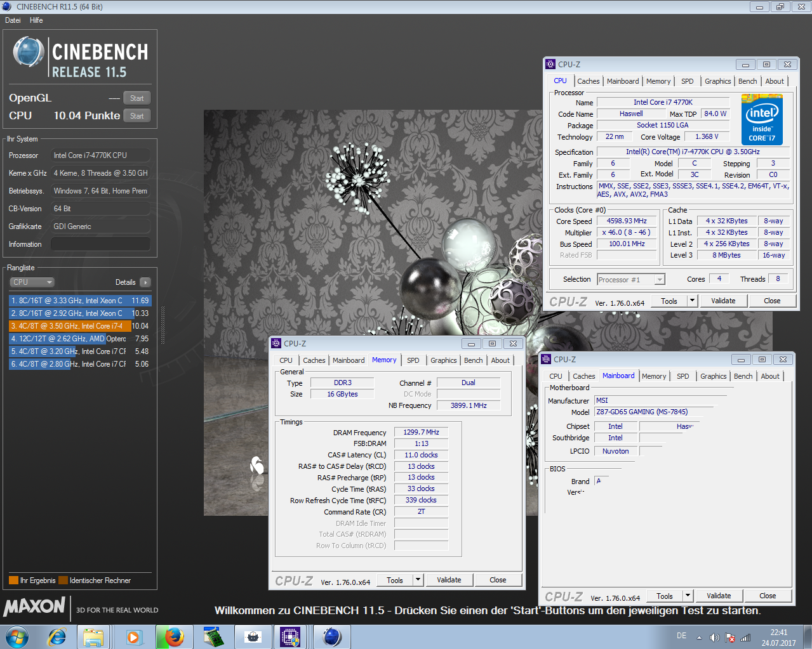
Task: Click the ranking panel resize grip handle
Action: click(163, 325)
